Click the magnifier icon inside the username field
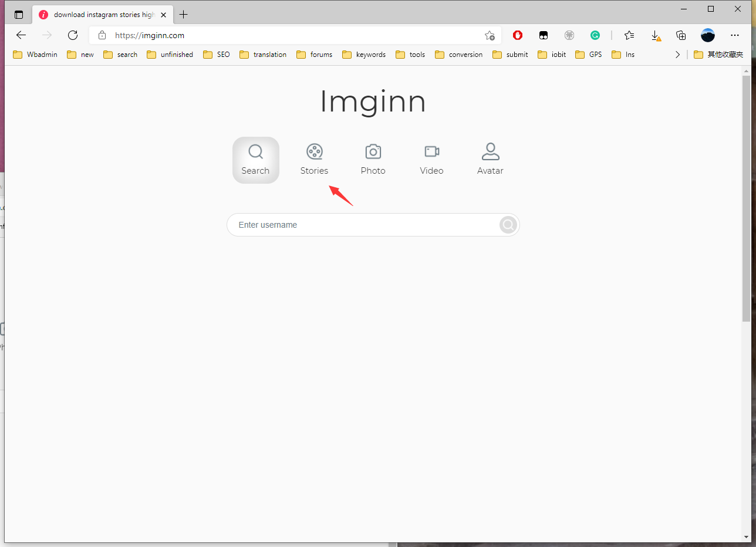The width and height of the screenshot is (756, 547). tap(507, 225)
